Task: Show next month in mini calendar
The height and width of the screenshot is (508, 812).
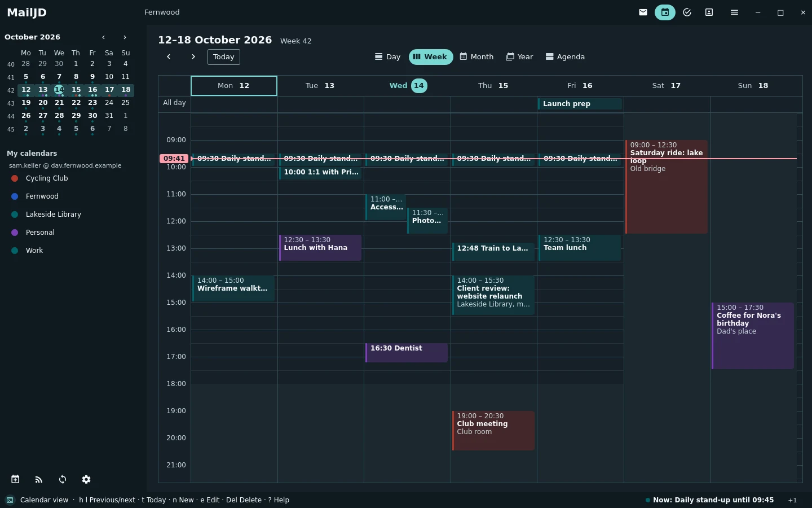Action: point(125,37)
